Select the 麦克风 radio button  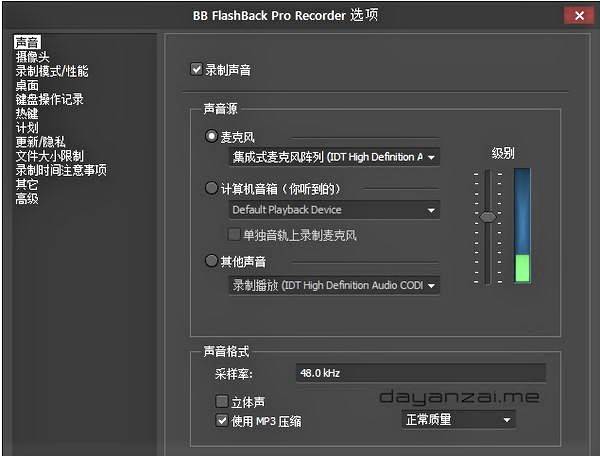[211, 136]
